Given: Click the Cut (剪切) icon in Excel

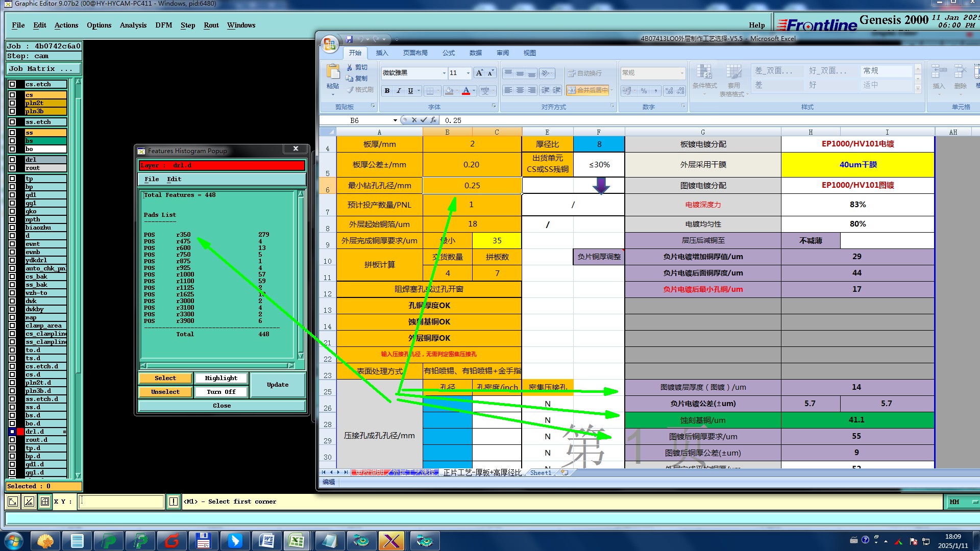Looking at the screenshot, I should 350,67.
